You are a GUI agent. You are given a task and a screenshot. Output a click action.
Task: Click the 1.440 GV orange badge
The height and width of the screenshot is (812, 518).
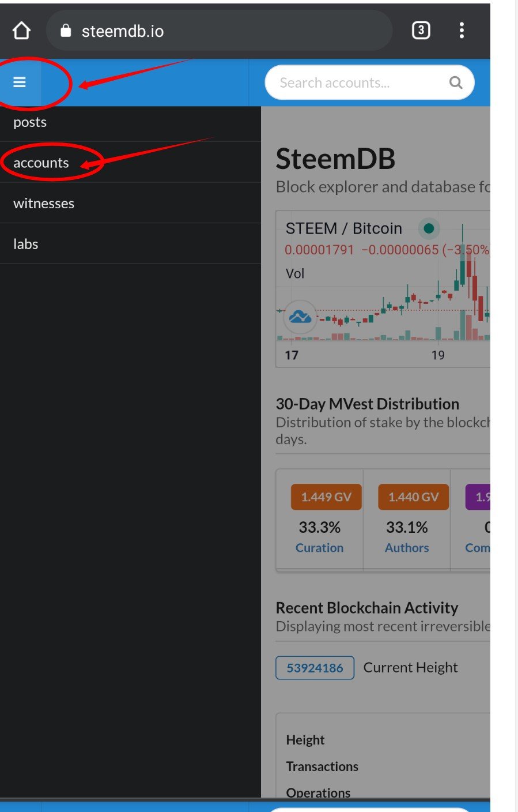pyautogui.click(x=413, y=497)
